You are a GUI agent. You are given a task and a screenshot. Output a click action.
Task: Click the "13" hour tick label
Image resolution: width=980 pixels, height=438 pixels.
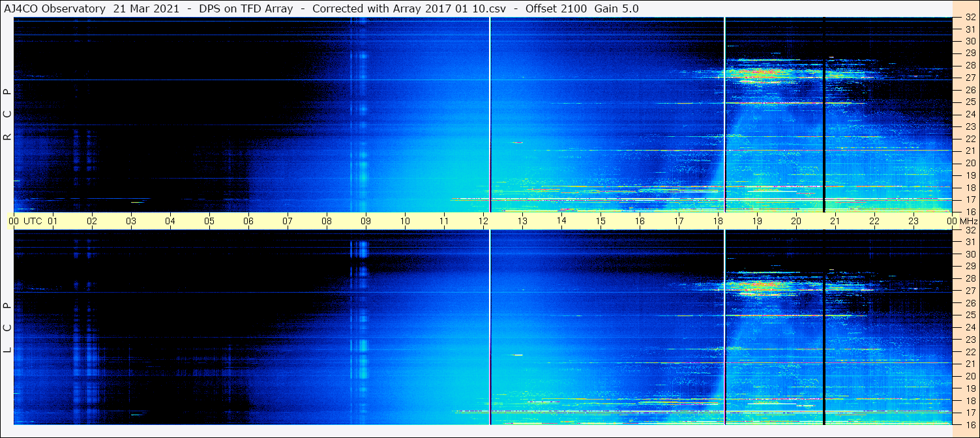522,221
